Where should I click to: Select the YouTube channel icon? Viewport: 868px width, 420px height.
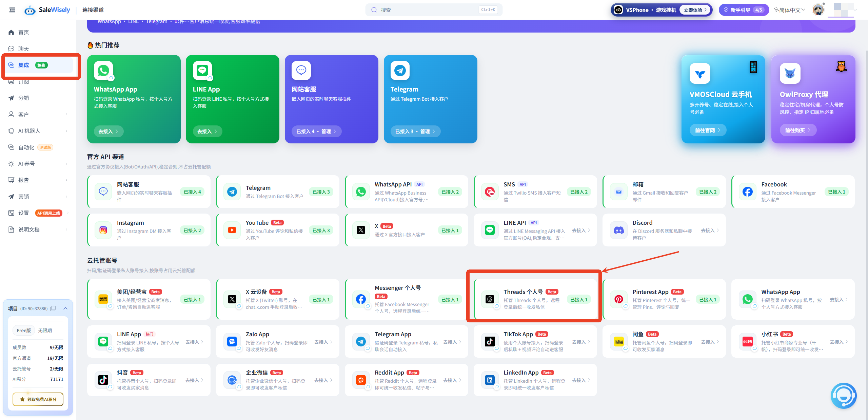[232, 230]
